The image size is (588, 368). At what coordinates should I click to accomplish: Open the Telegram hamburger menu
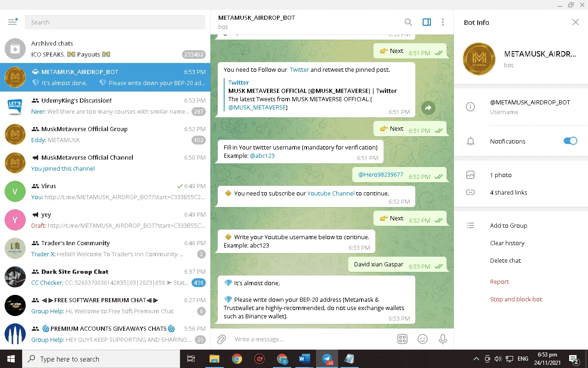pos(12,22)
